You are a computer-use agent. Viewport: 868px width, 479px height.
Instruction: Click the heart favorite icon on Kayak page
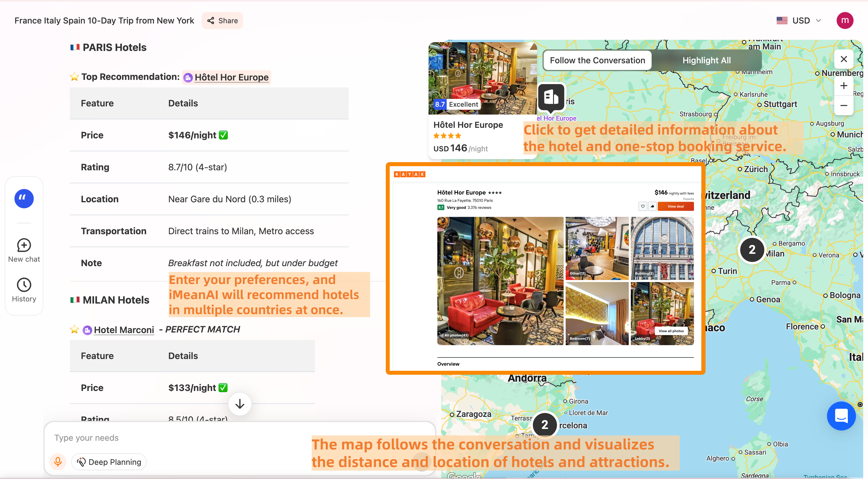click(643, 206)
